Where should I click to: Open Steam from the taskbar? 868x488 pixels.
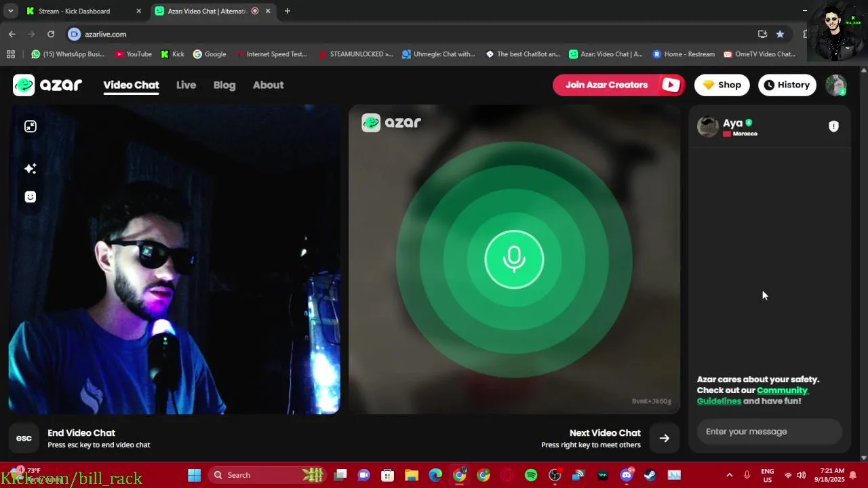coord(650,475)
